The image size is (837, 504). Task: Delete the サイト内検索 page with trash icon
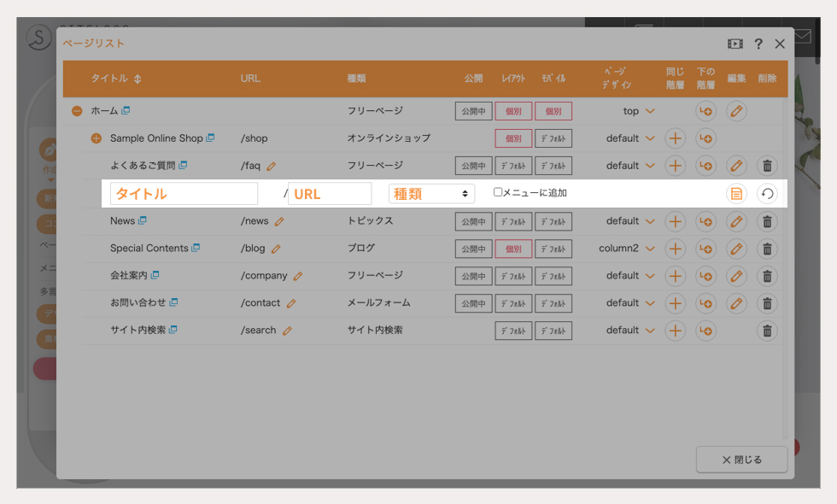point(767,331)
